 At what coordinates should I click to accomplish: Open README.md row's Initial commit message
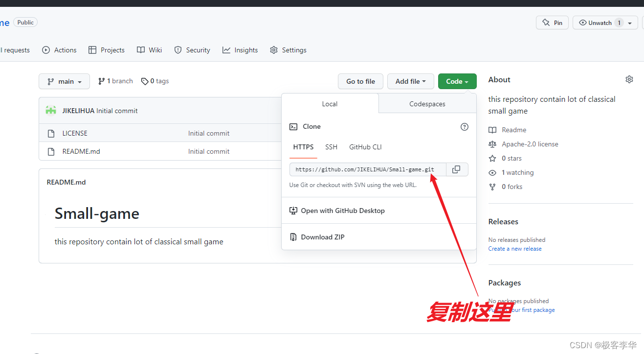coord(209,151)
